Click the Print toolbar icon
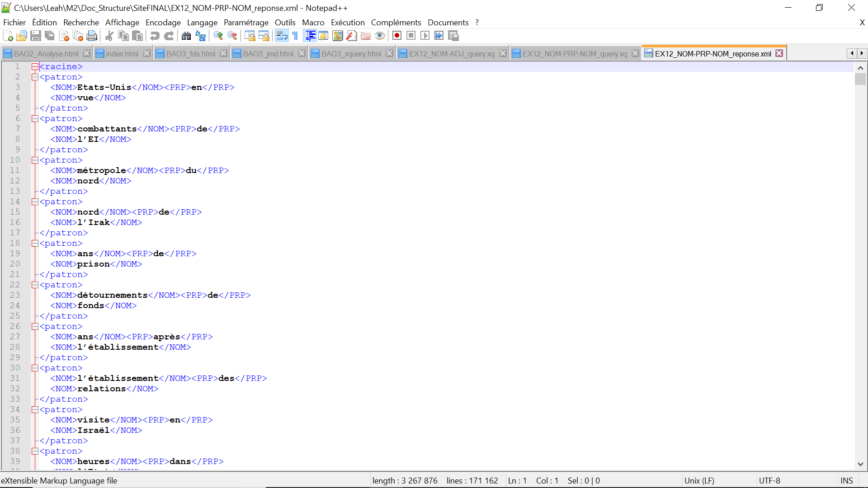 92,36
